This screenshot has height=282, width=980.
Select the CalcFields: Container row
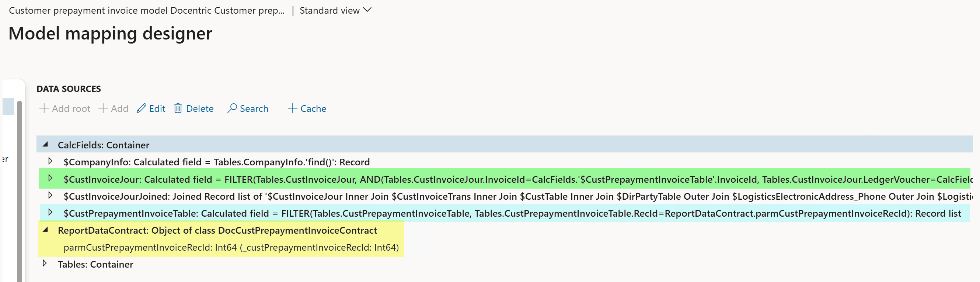tap(505, 144)
